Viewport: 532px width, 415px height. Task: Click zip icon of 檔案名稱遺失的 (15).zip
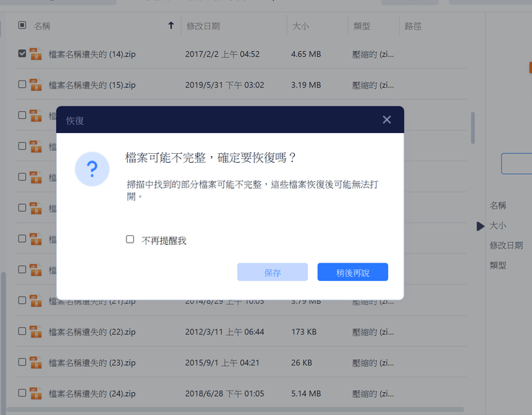(x=35, y=84)
